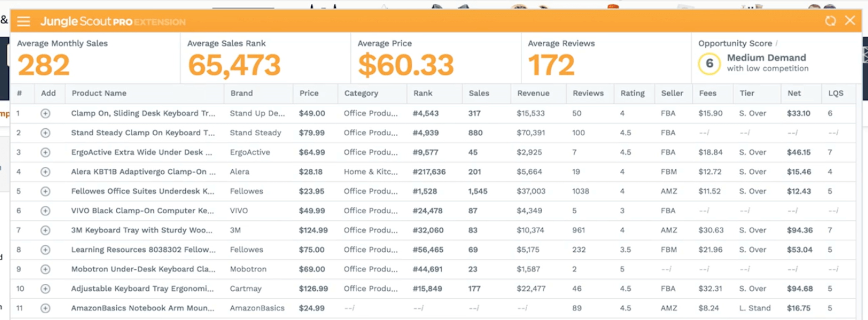Add AmazonBasics Notebook Arm Mount product
The image size is (868, 320).
coord(45,308)
